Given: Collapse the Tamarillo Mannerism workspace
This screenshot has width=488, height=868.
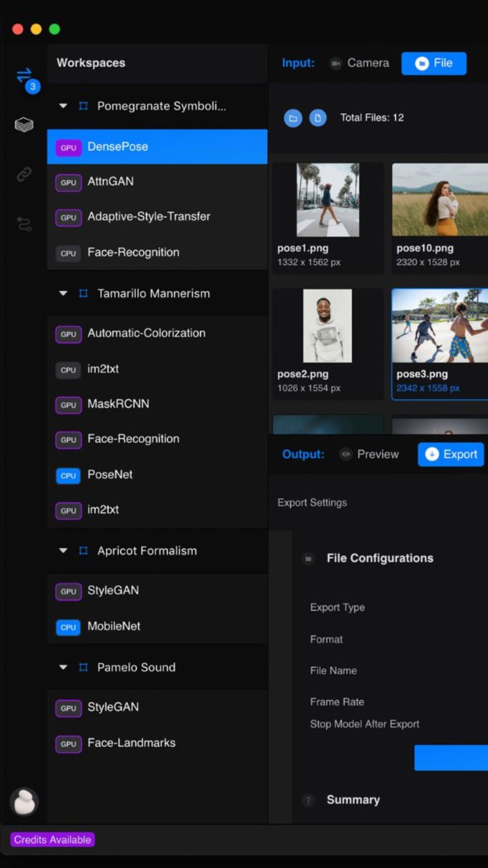Looking at the screenshot, I should [x=63, y=293].
